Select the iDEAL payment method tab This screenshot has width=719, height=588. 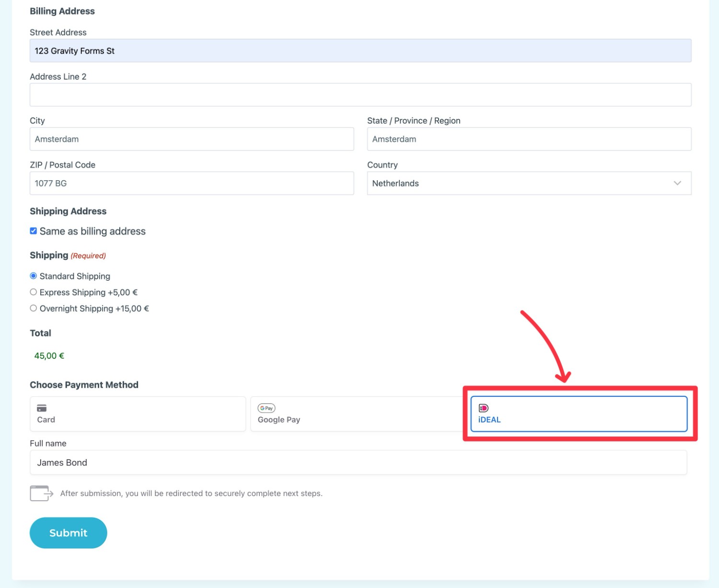tap(579, 414)
